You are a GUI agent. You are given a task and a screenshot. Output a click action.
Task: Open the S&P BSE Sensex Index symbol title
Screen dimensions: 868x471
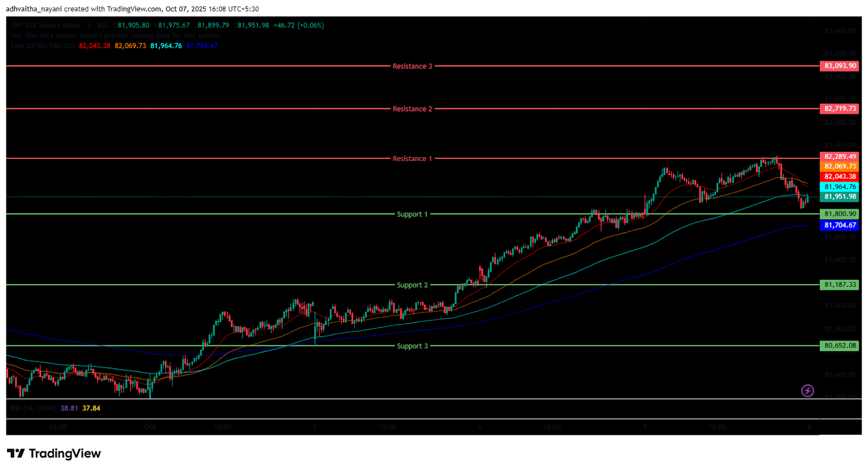point(46,25)
